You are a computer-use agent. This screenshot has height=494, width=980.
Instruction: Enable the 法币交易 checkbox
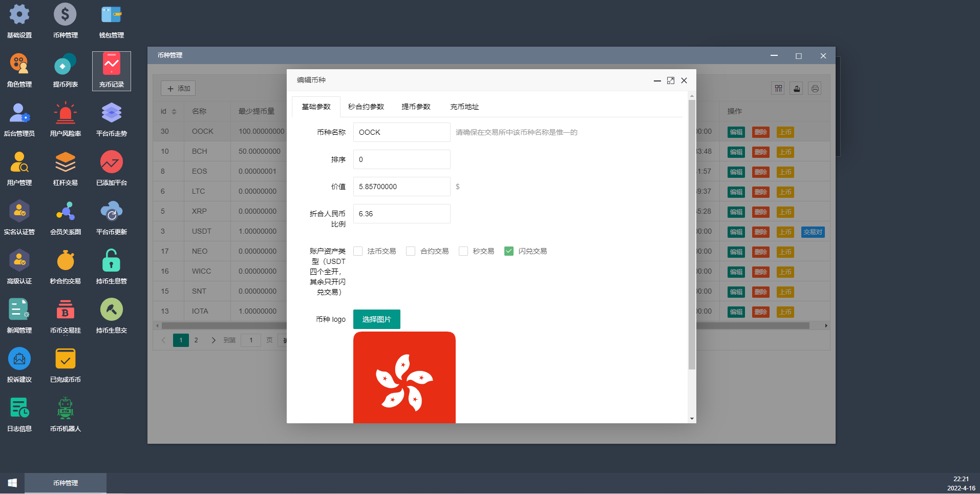[358, 251]
